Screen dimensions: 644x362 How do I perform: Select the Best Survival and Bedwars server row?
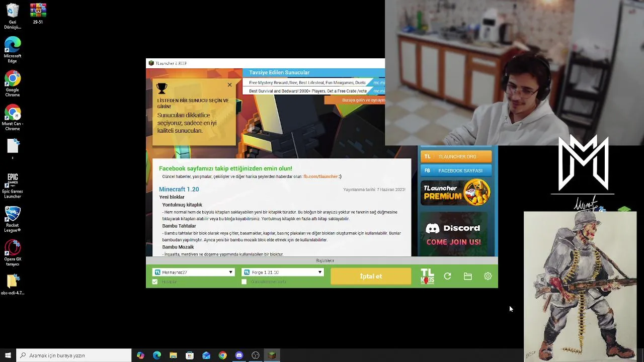[313, 91]
